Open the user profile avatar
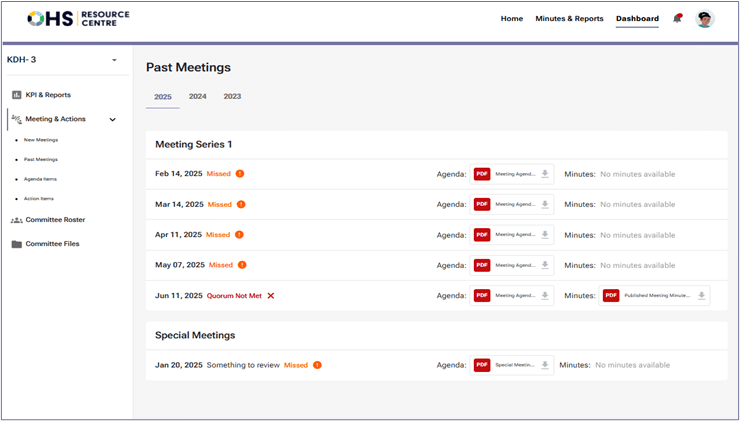The height and width of the screenshot is (421, 740). (705, 19)
